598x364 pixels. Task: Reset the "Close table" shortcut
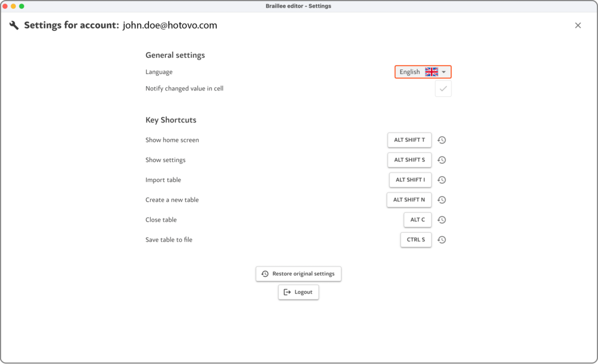pos(442,219)
